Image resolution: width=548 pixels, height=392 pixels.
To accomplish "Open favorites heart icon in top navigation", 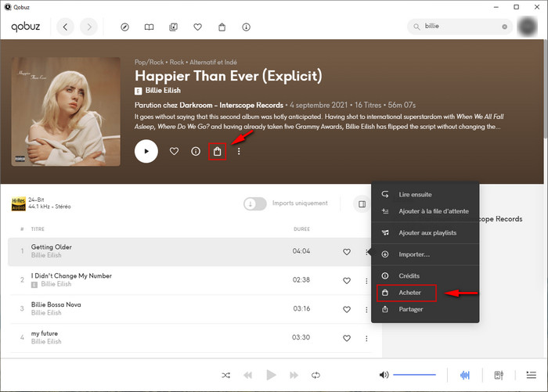I will [198, 27].
